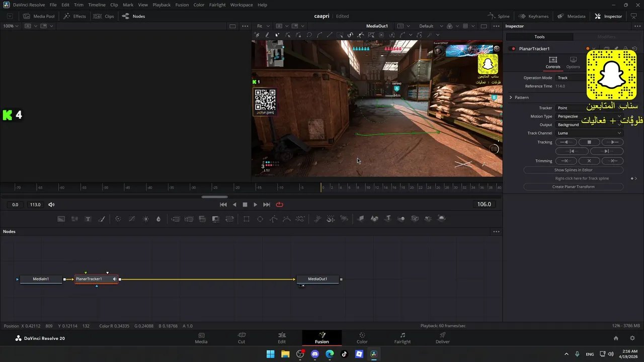Open the Workspace menu
Screen dimensions: 644x362
click(x=242, y=5)
